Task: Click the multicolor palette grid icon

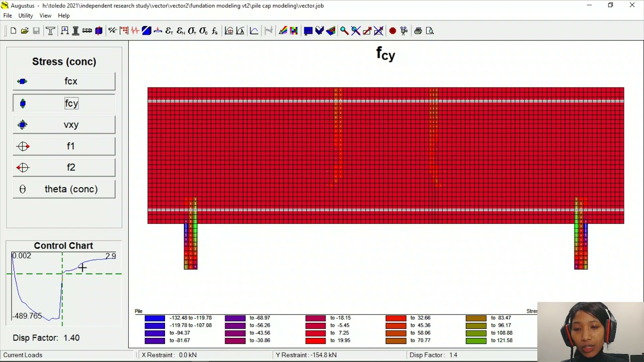Action: (294, 31)
